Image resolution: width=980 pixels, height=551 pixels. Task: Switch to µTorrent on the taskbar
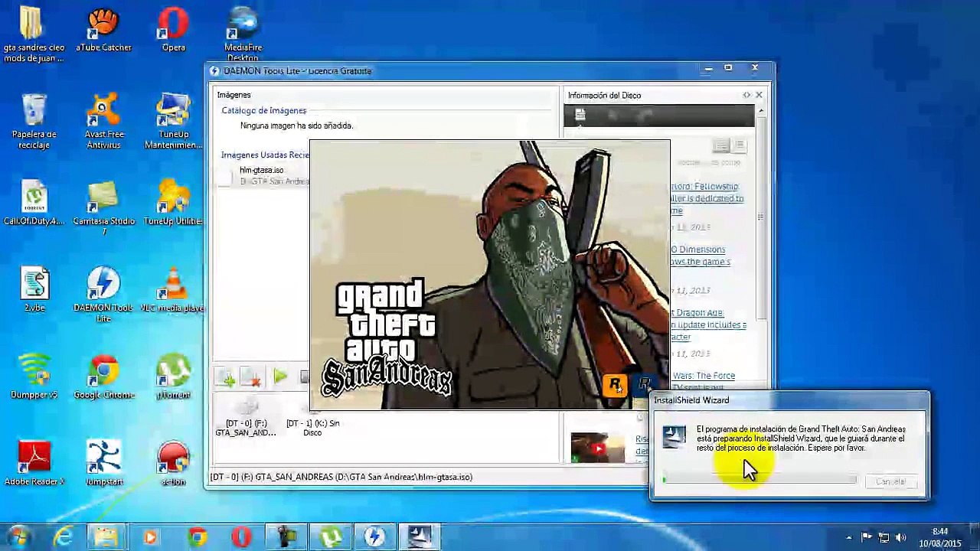pyautogui.click(x=331, y=537)
